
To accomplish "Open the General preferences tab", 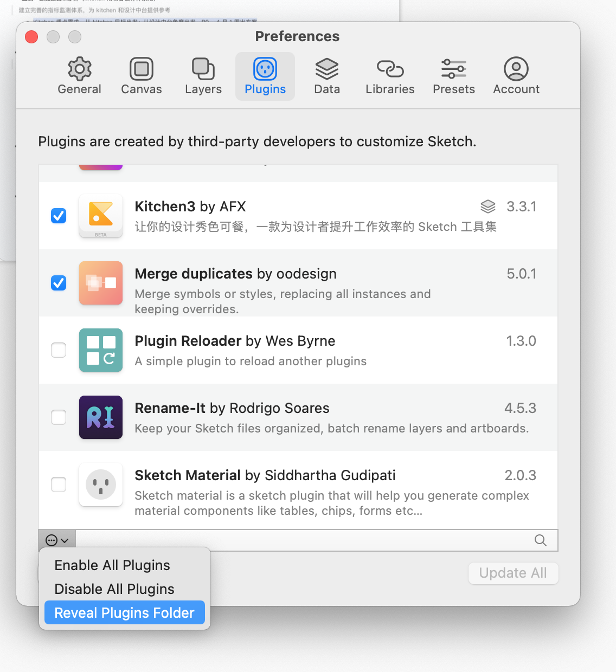I will pyautogui.click(x=80, y=76).
